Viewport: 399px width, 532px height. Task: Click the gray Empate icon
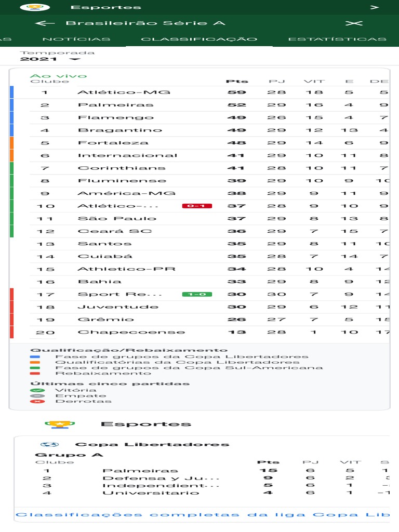tap(37, 396)
